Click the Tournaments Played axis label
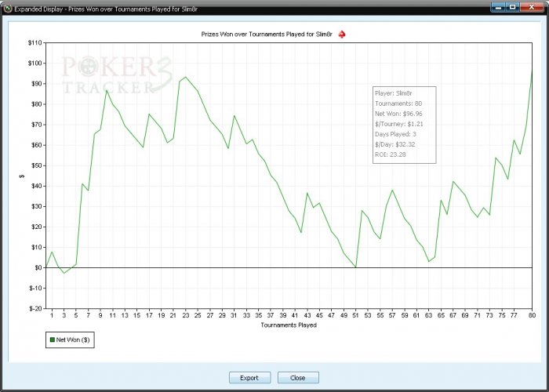The image size is (549, 392). (289, 325)
